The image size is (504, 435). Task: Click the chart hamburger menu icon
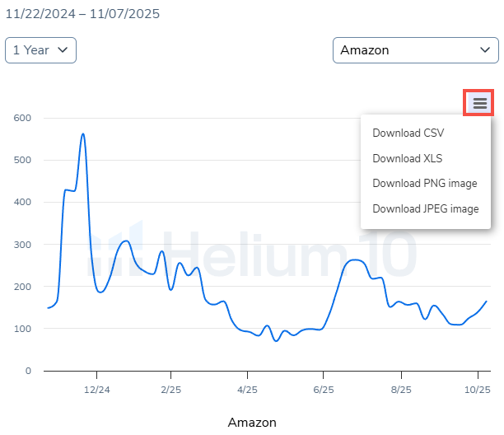click(x=480, y=103)
